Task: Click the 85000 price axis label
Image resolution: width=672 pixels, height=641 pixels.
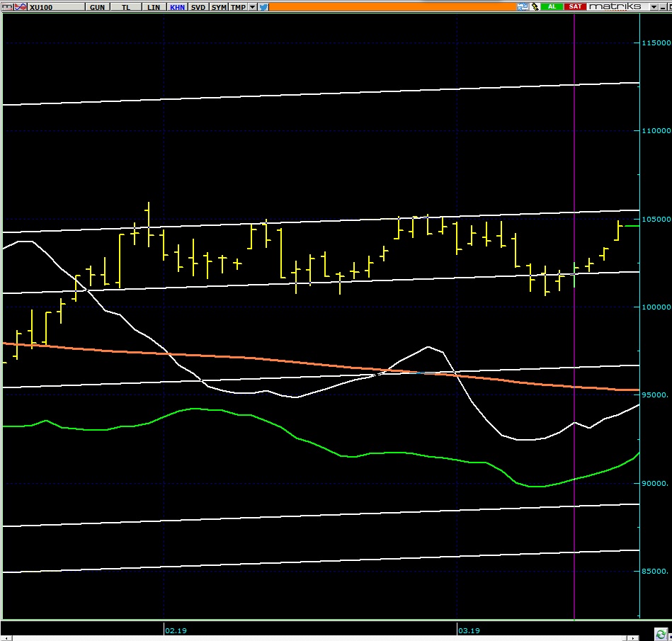Action: coord(654,571)
